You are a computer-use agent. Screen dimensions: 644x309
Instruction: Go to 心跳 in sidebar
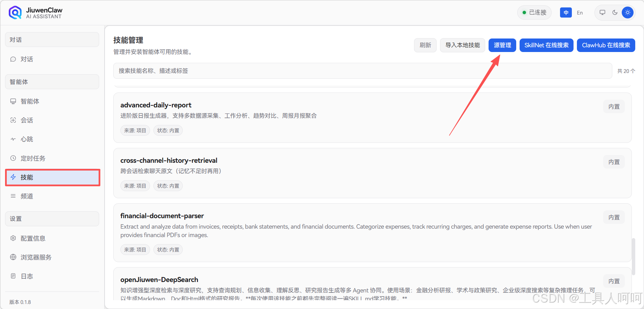[52, 139]
